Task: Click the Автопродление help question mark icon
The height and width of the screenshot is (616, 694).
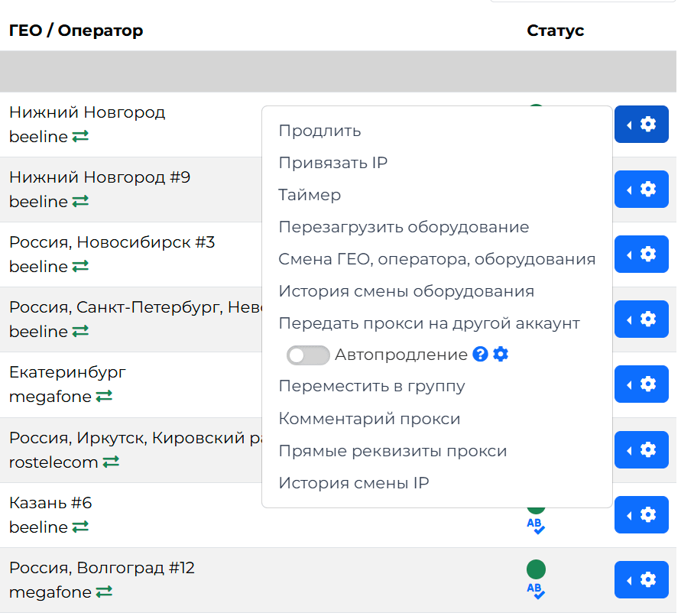Action: point(480,355)
